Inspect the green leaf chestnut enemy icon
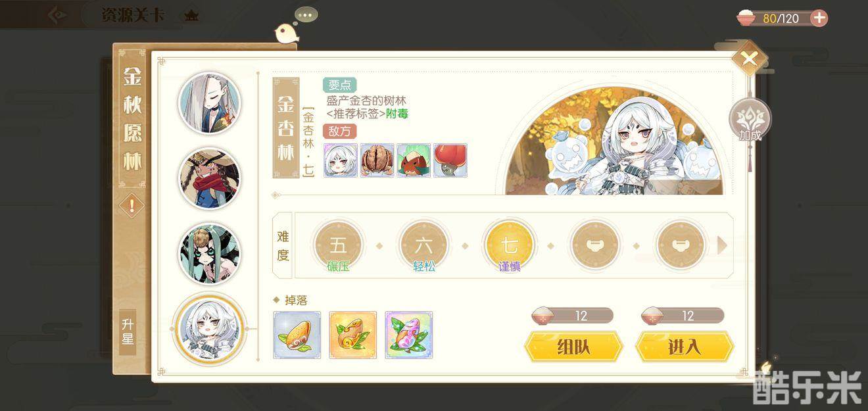 414,160
